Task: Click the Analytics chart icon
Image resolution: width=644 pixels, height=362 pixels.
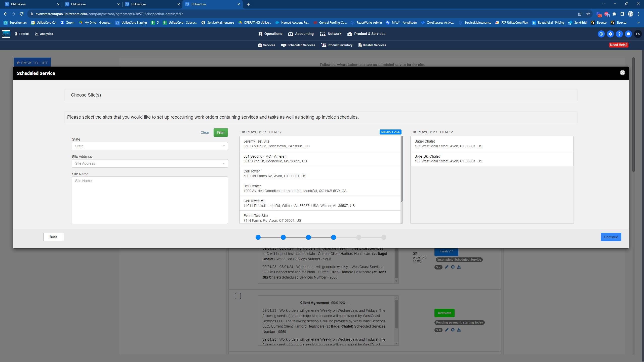Action: point(37,34)
